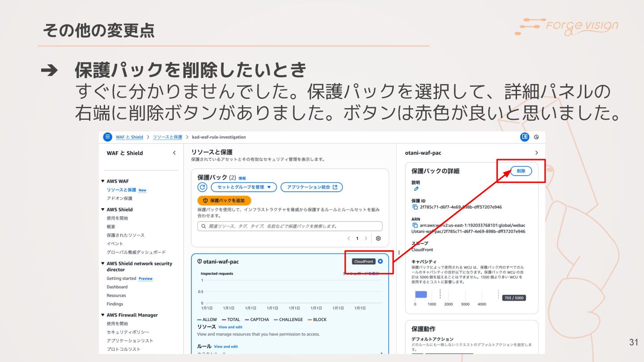
Task: Go to next page of protection packs
Action: [x=366, y=239]
